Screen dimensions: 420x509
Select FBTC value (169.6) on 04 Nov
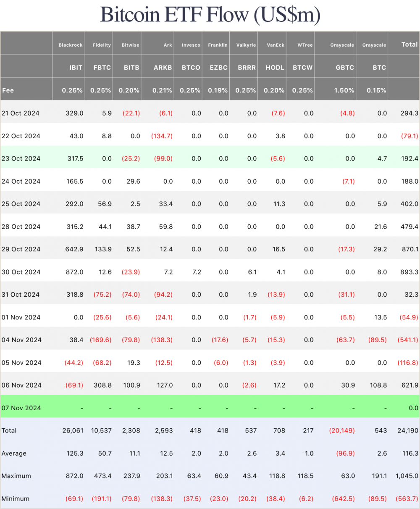101,340
